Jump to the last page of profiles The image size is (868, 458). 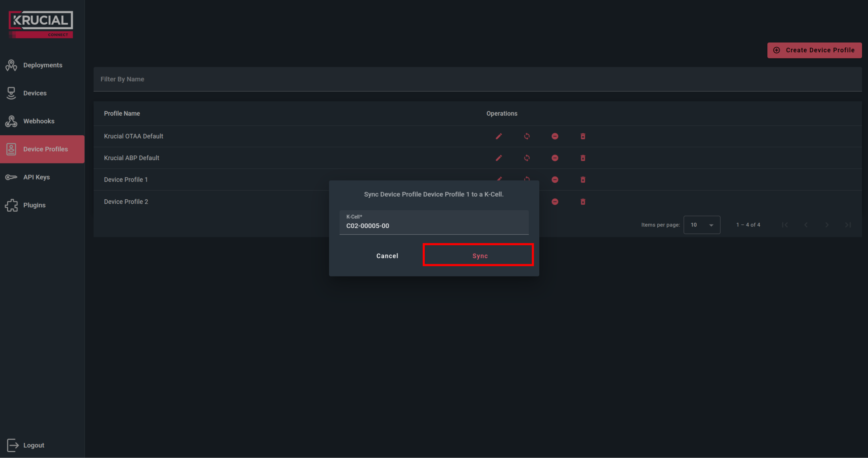[848, 225]
